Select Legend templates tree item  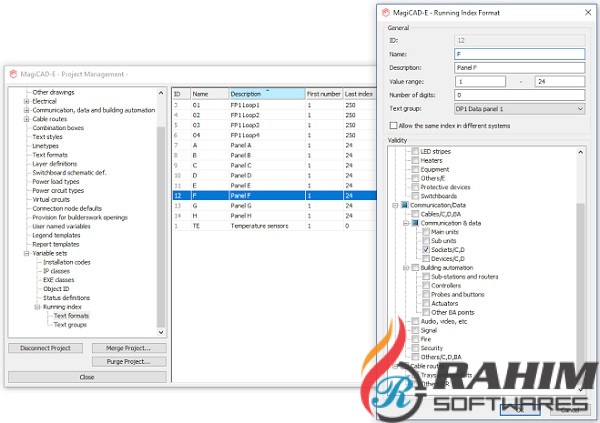tap(56, 235)
